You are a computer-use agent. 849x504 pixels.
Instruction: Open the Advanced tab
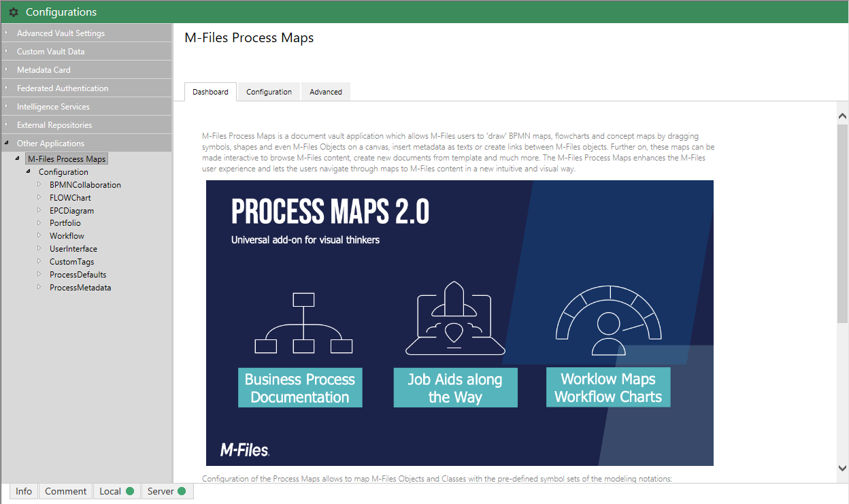[x=325, y=92]
